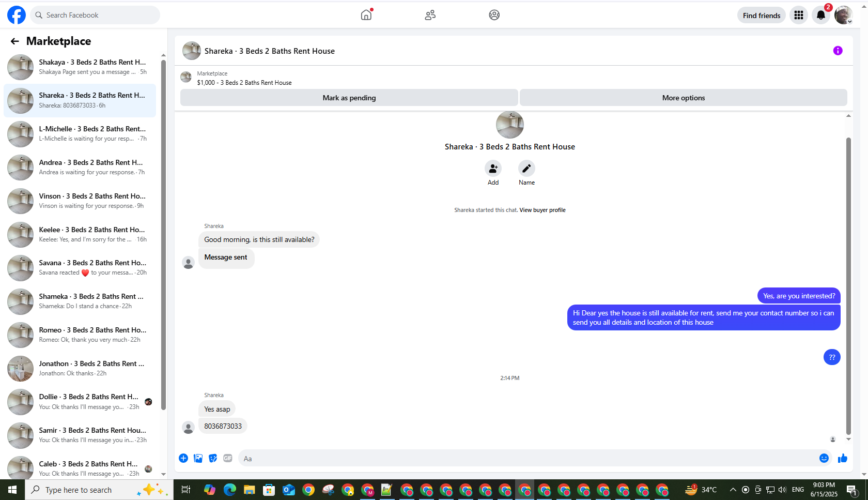Image resolution: width=868 pixels, height=500 pixels.
Task: Open the Copilot taskbar icon
Action: [x=210, y=490]
